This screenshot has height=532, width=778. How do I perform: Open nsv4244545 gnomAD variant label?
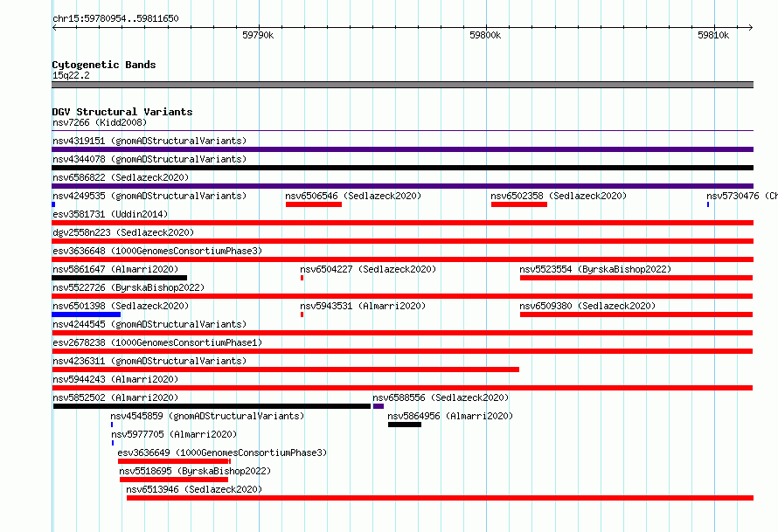[149, 324]
